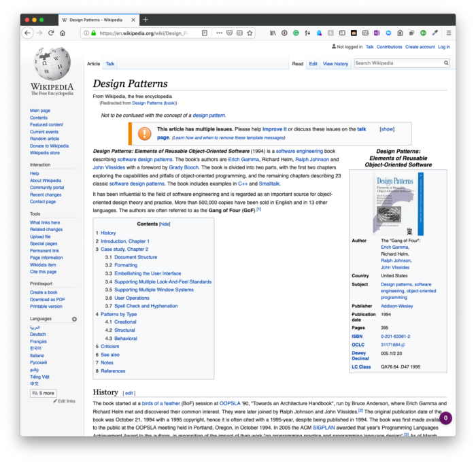Open the purple OneNote clipper extension

click(x=377, y=33)
